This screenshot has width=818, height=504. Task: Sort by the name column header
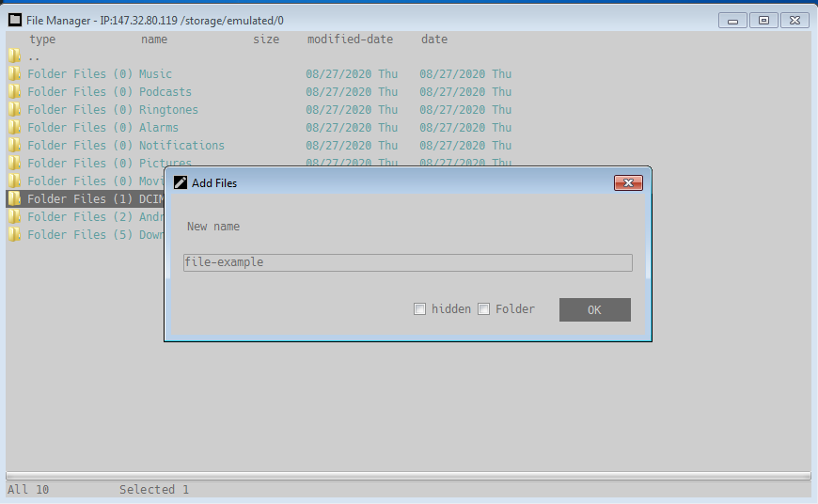coord(154,39)
